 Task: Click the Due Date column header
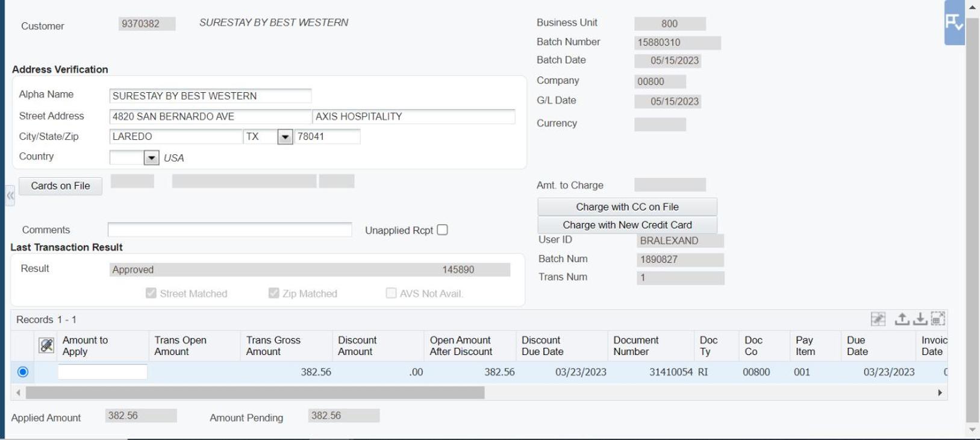[x=879, y=346]
